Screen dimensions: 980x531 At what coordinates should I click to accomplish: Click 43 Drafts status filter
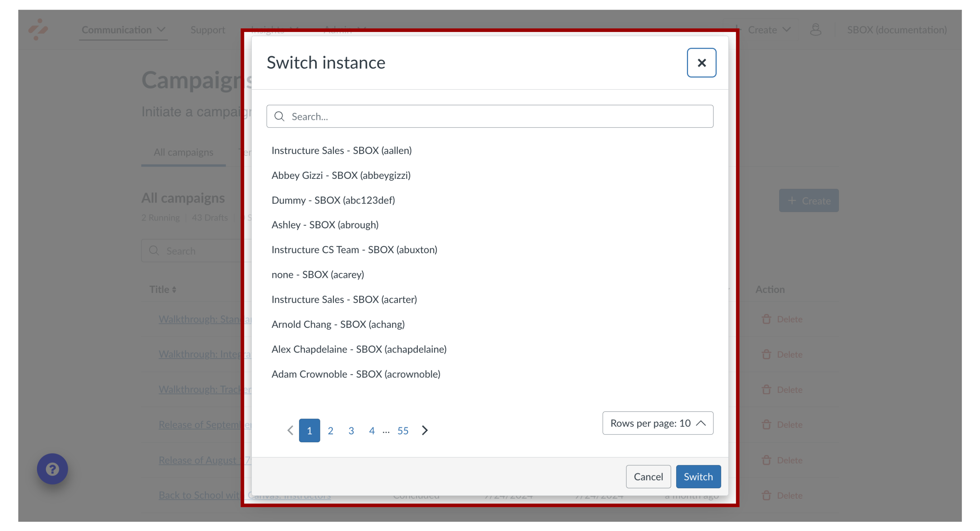click(x=209, y=218)
